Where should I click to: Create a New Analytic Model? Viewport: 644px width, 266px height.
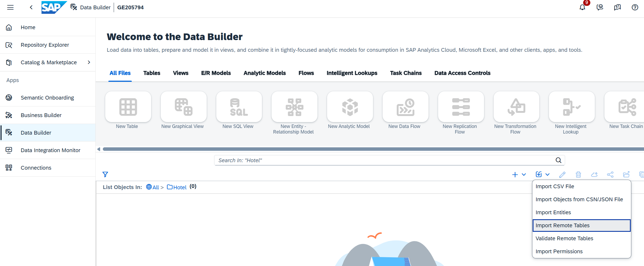coord(350,107)
